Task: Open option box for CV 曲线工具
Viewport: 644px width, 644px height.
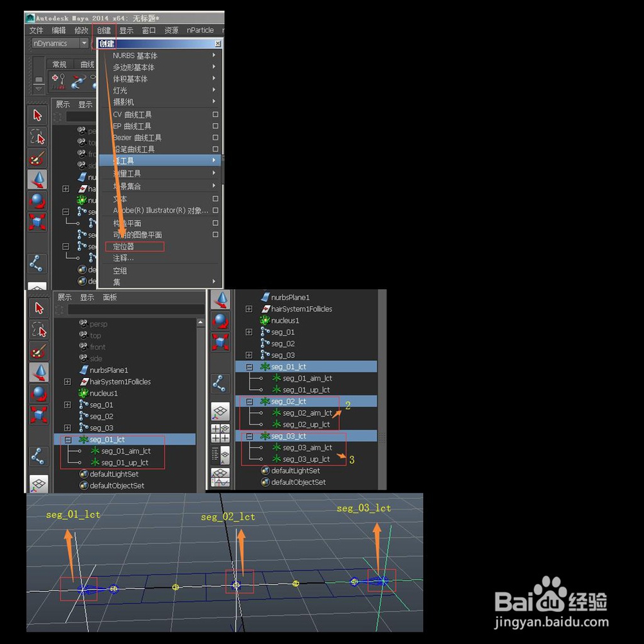Action: [215, 115]
